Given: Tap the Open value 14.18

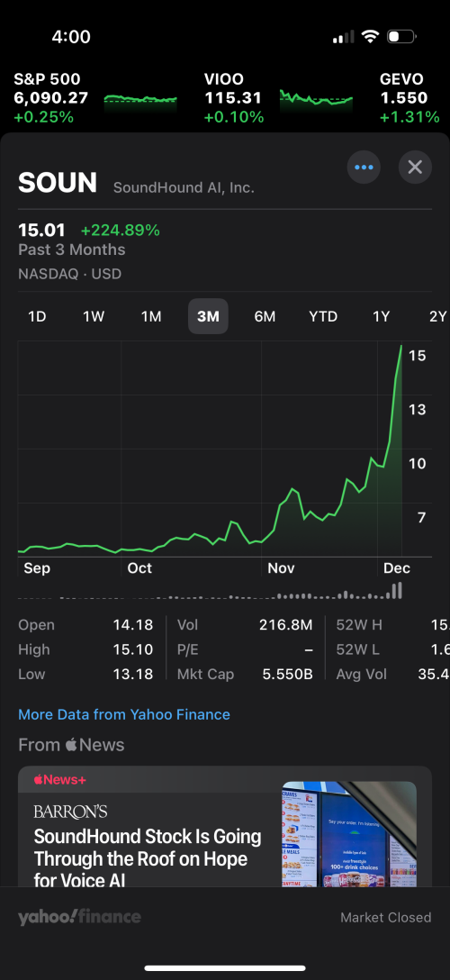Looking at the screenshot, I should pos(133,625).
